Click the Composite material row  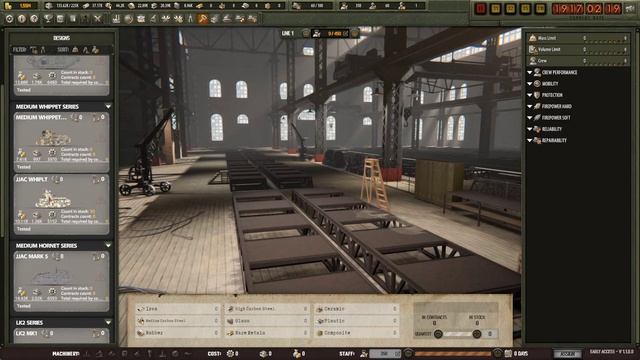point(357,333)
